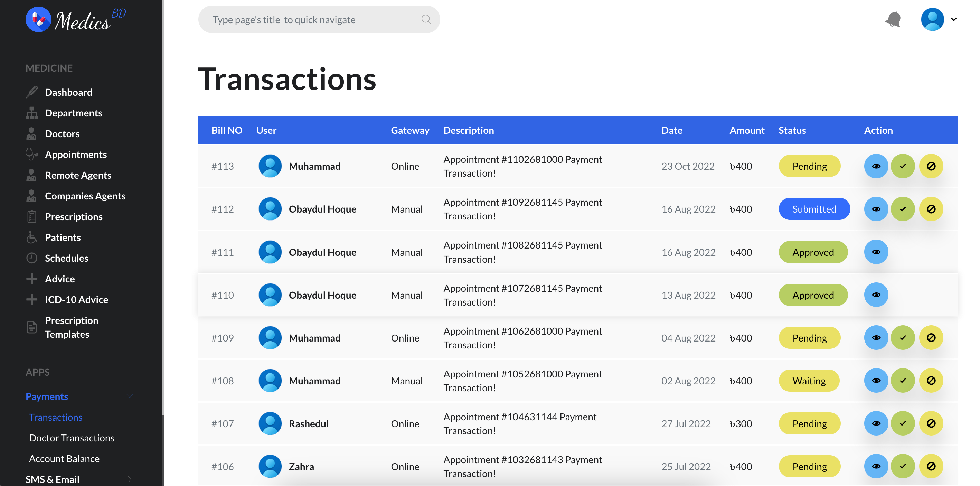View transaction #109 details
The image size is (980, 486).
coord(876,338)
